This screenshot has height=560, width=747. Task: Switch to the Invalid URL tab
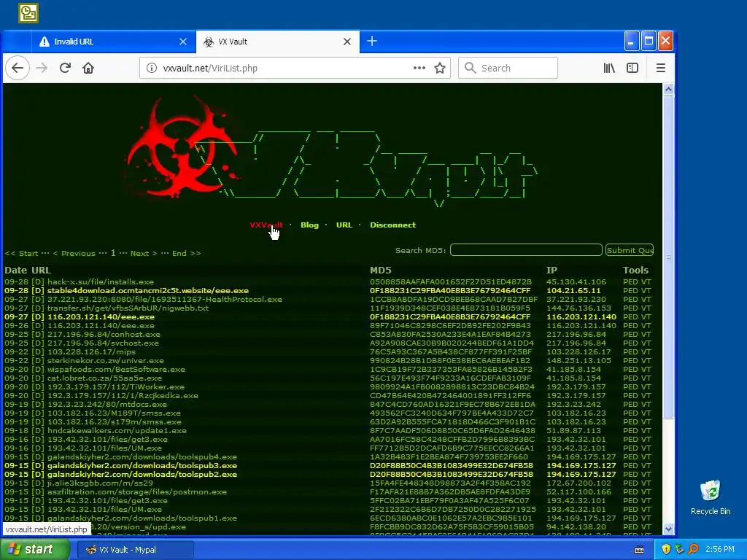113,42
